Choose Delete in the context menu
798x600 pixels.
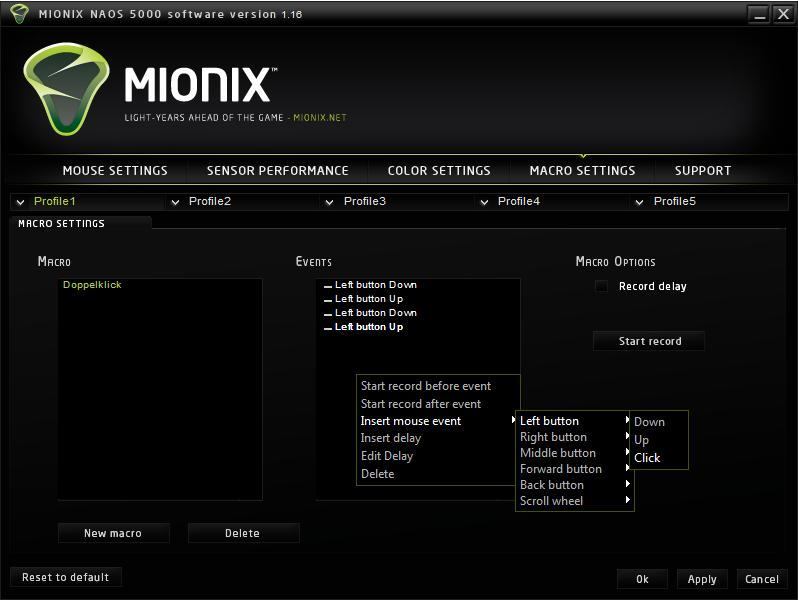[378, 474]
